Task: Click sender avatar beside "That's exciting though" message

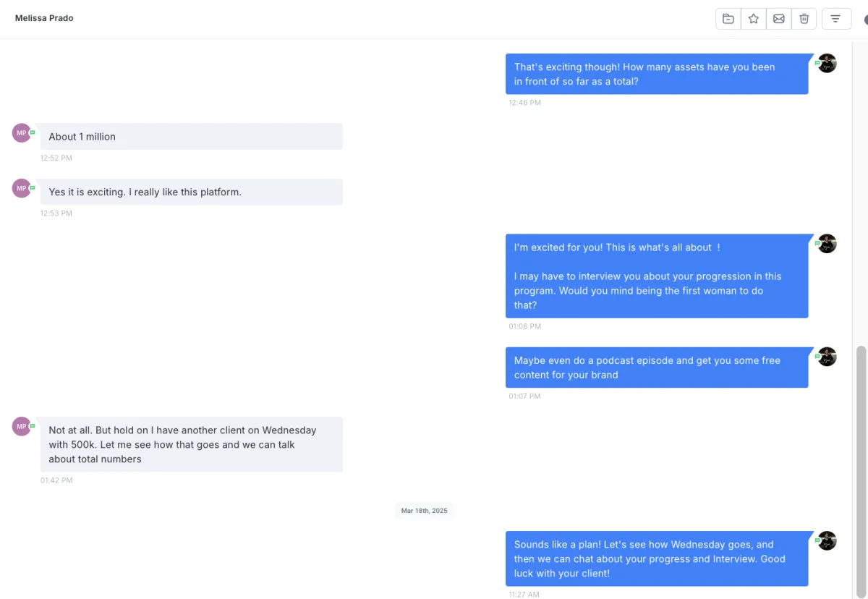Action: [827, 63]
